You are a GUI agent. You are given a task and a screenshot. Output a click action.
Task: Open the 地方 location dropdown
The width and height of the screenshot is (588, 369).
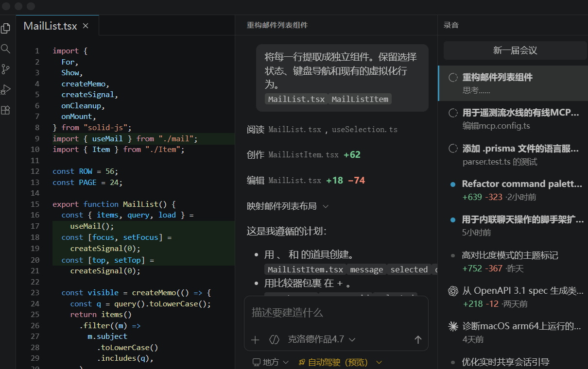click(x=271, y=363)
